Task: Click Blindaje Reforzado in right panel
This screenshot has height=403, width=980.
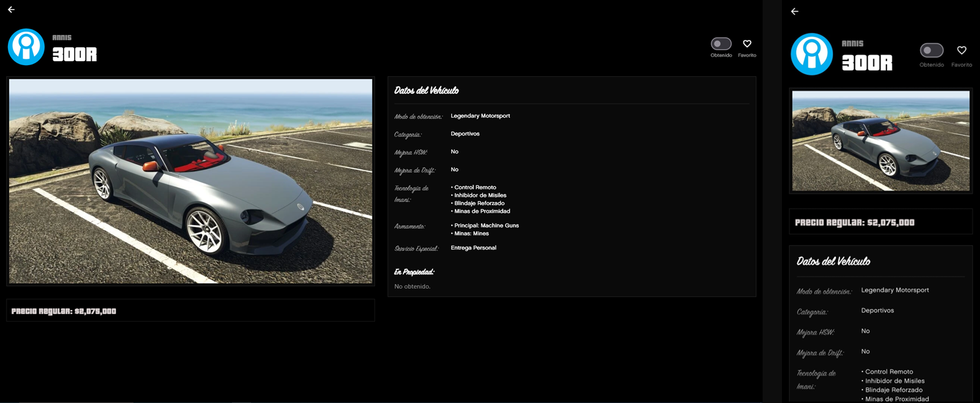Action: [892, 390]
